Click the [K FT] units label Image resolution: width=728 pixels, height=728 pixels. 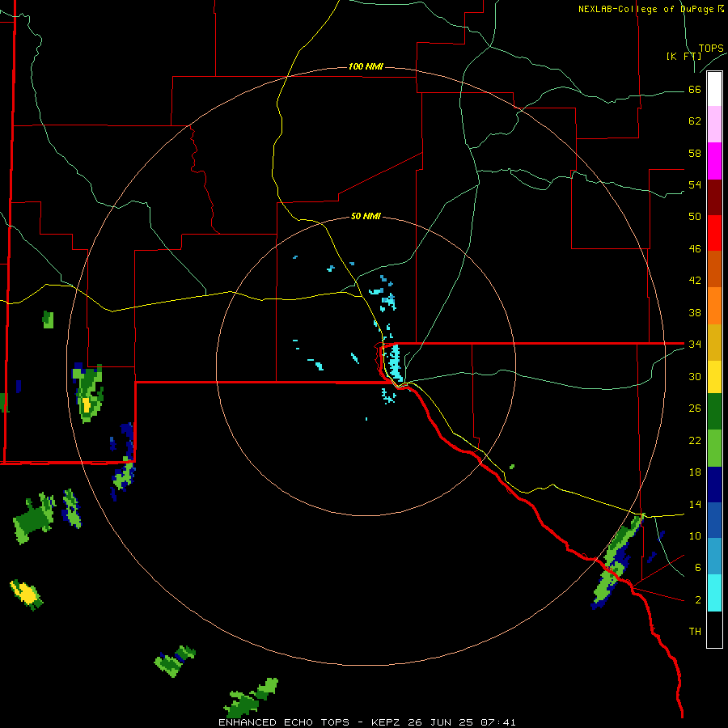coord(684,56)
